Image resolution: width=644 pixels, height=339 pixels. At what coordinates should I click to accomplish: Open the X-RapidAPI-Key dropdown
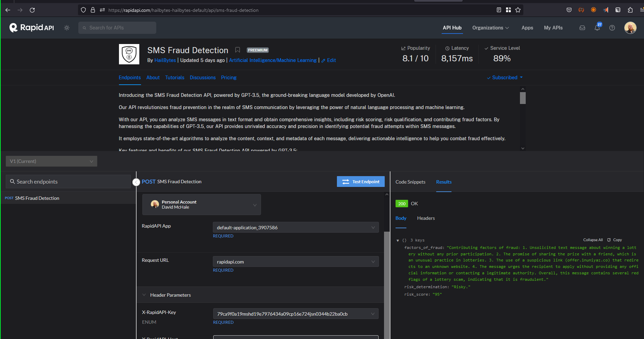(296, 314)
